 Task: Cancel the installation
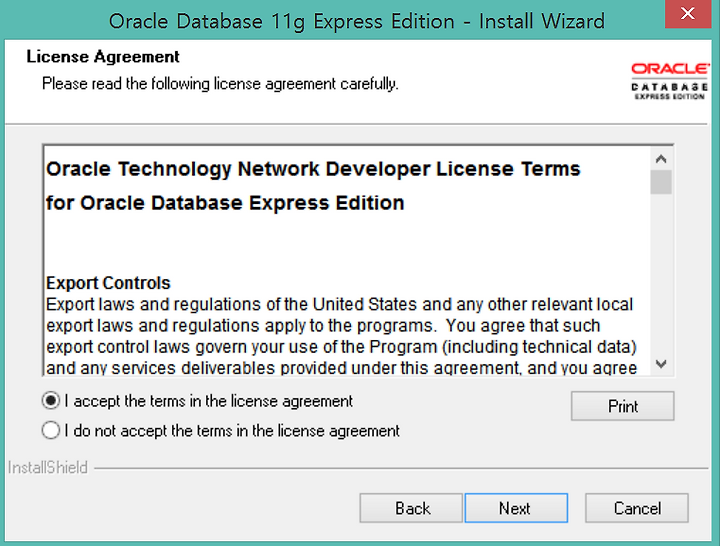(x=637, y=508)
